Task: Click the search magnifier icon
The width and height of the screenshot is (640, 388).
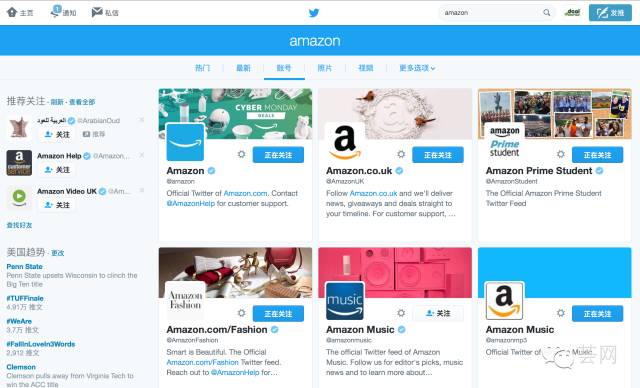Action: pos(547,13)
